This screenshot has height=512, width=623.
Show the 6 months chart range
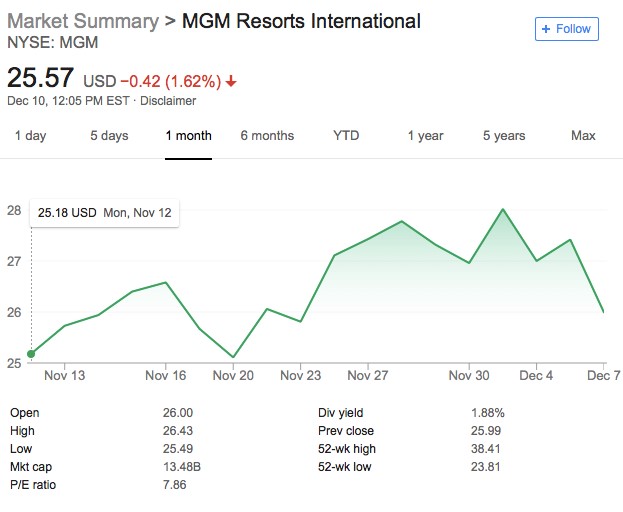[x=267, y=136]
